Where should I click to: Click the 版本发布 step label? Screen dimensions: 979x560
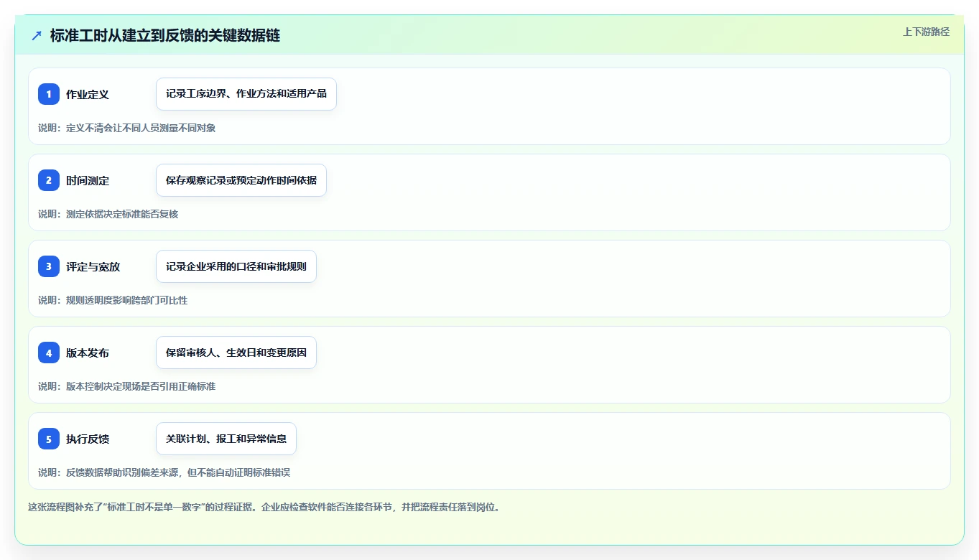(88, 353)
